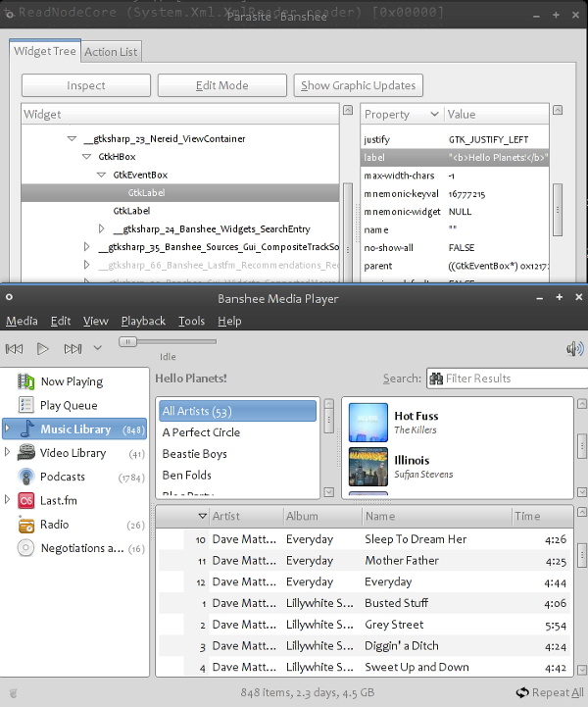This screenshot has height=707, width=588.
Task: Select the mnemonic-keyval property row
Action: 455,194
